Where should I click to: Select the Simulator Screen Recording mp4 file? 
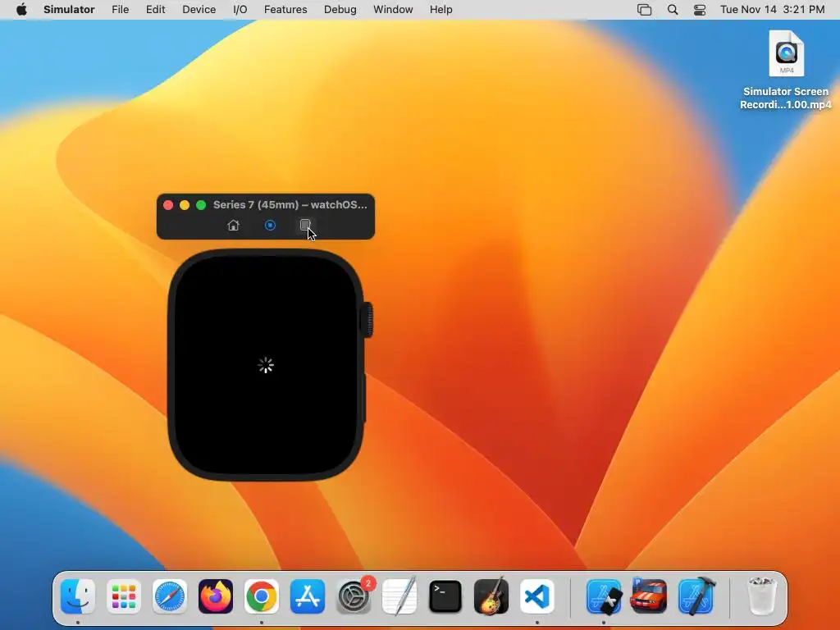click(x=786, y=70)
